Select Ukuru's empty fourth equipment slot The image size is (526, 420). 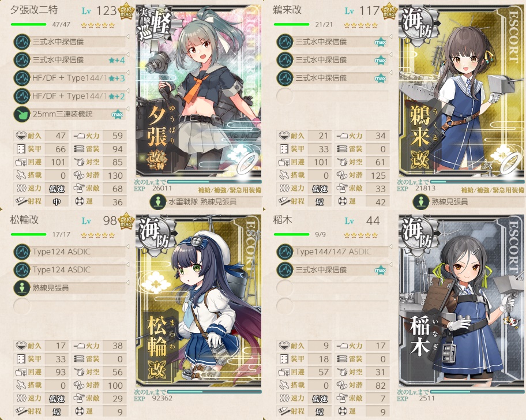pyautogui.click(x=333, y=96)
